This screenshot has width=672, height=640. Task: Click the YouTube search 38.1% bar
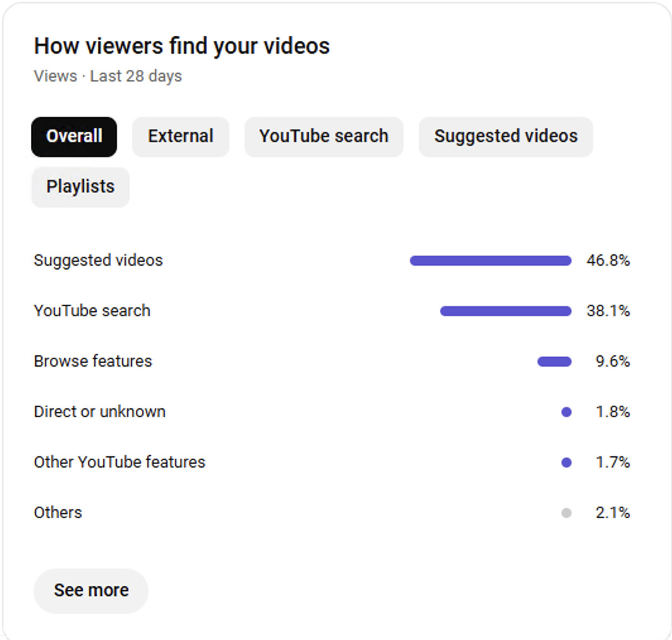pyautogui.click(x=505, y=311)
